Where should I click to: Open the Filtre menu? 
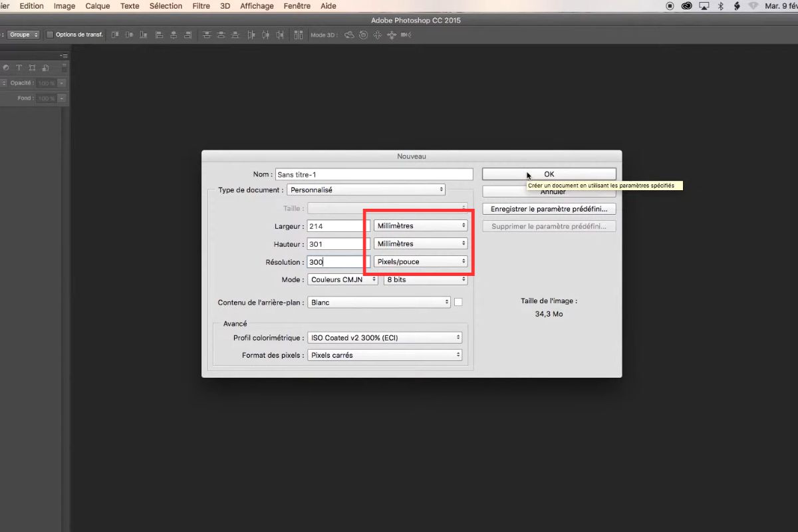click(x=201, y=6)
